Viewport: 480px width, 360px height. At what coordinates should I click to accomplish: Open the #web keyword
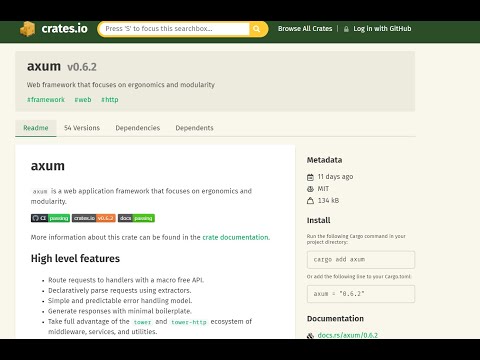tap(83, 100)
